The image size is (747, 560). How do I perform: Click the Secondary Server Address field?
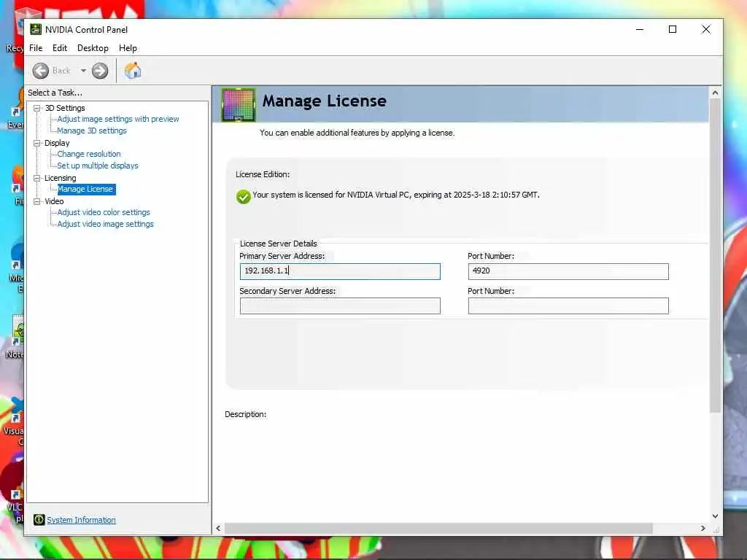(x=340, y=306)
